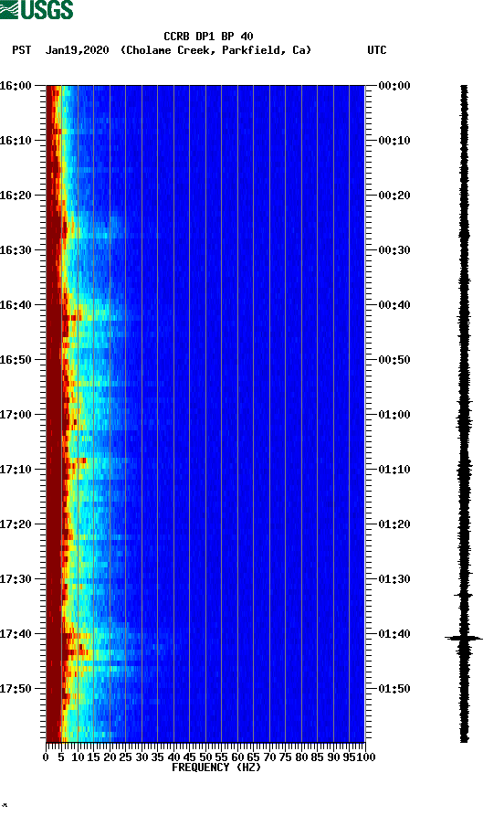Click the '100' frequency axis tick label
Viewport: 504px width, 815px height.
coord(366,757)
